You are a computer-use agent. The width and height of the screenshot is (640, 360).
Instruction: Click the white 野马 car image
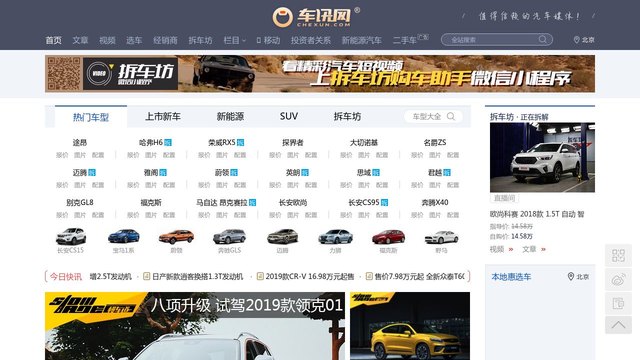pos(441,237)
